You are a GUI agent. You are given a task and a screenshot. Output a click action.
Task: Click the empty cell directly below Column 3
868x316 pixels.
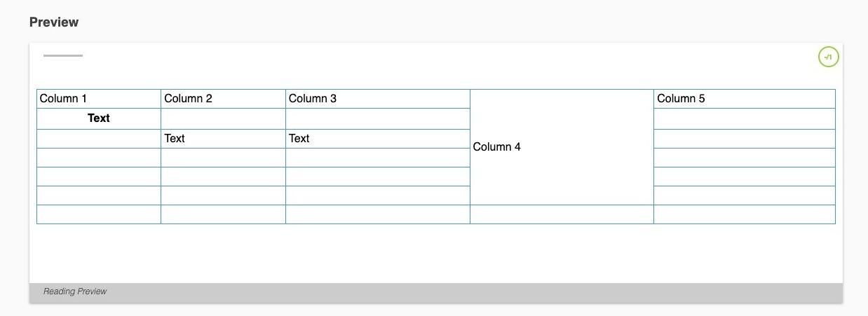pos(378,118)
